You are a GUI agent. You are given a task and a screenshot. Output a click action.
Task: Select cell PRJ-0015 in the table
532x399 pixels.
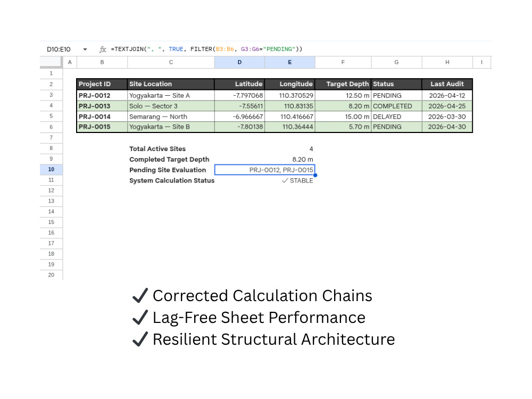coord(102,127)
